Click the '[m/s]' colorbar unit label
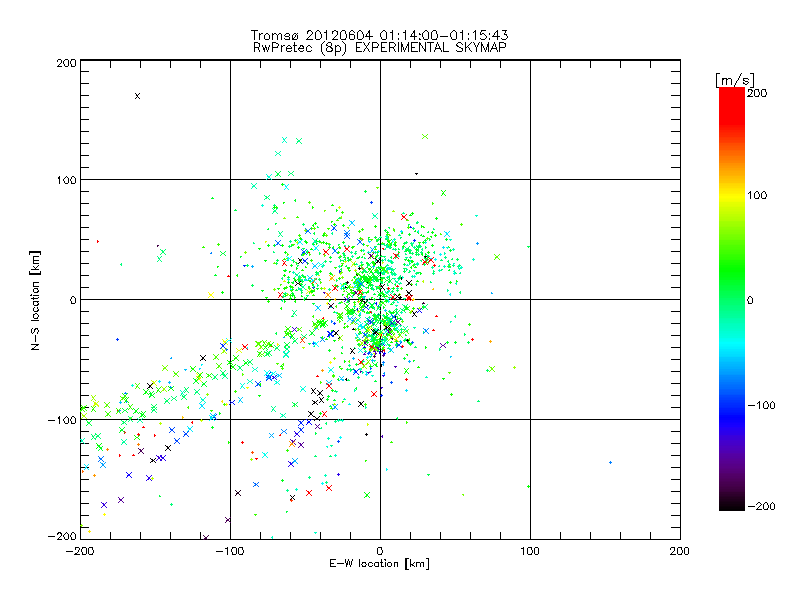 click(735, 80)
